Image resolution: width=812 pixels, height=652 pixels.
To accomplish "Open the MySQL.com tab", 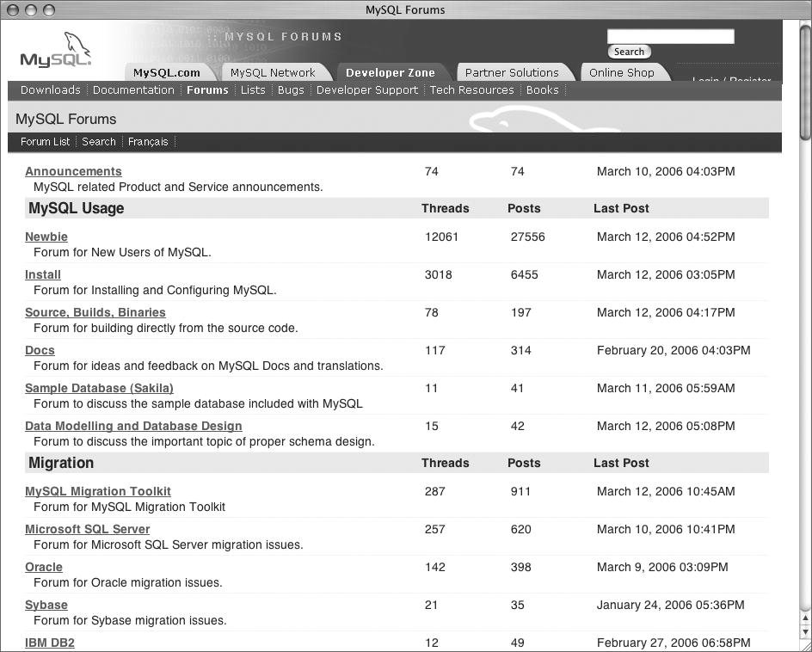I will pos(166,73).
